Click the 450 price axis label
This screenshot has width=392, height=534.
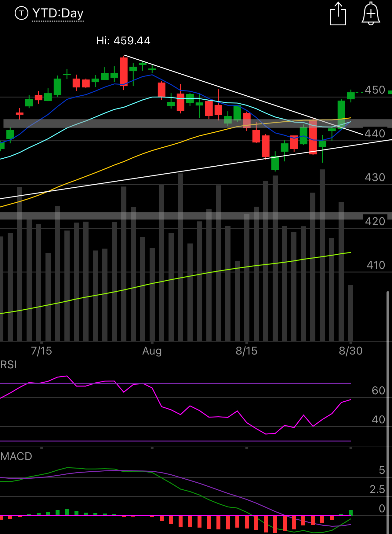coord(375,90)
